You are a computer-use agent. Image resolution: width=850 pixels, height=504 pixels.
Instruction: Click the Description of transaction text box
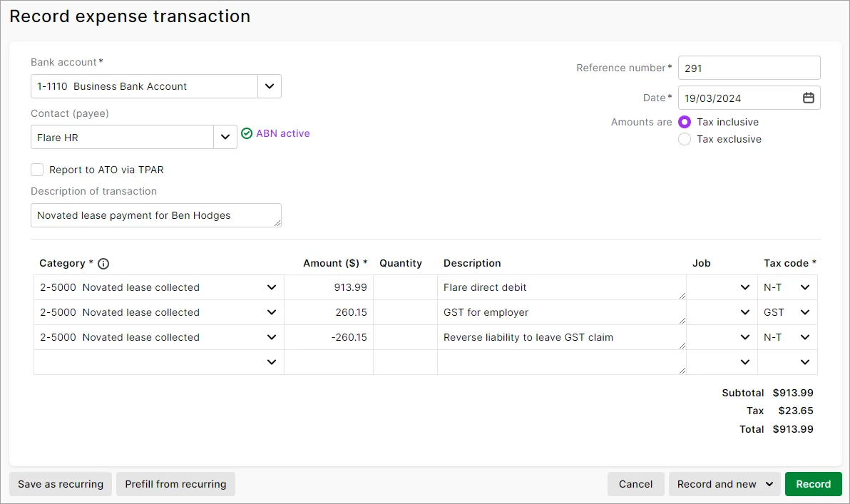point(156,215)
